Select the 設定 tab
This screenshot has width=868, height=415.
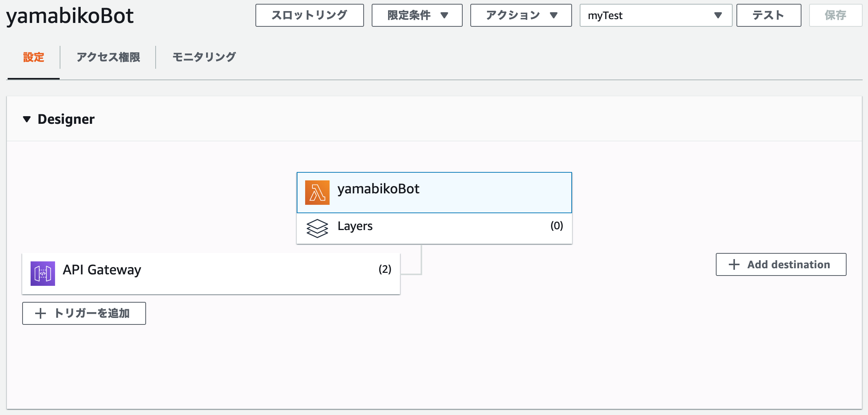point(34,57)
